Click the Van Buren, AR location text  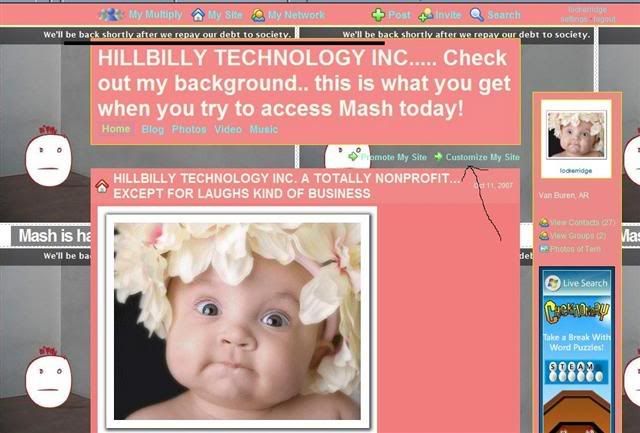[564, 195]
